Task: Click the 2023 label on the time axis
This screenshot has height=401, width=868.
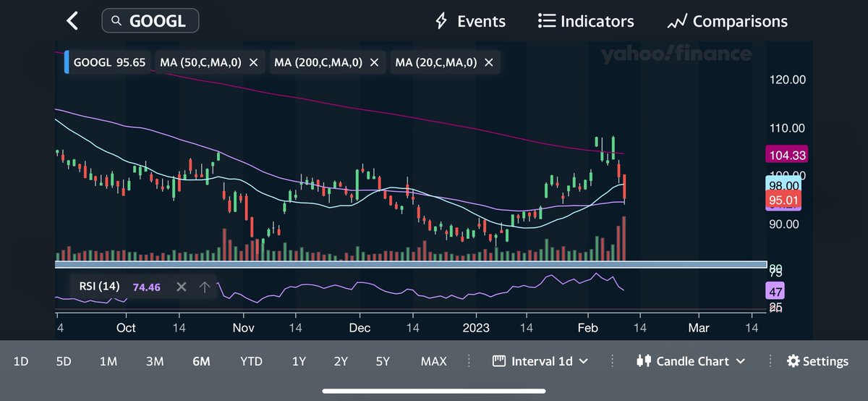Action: 477,328
